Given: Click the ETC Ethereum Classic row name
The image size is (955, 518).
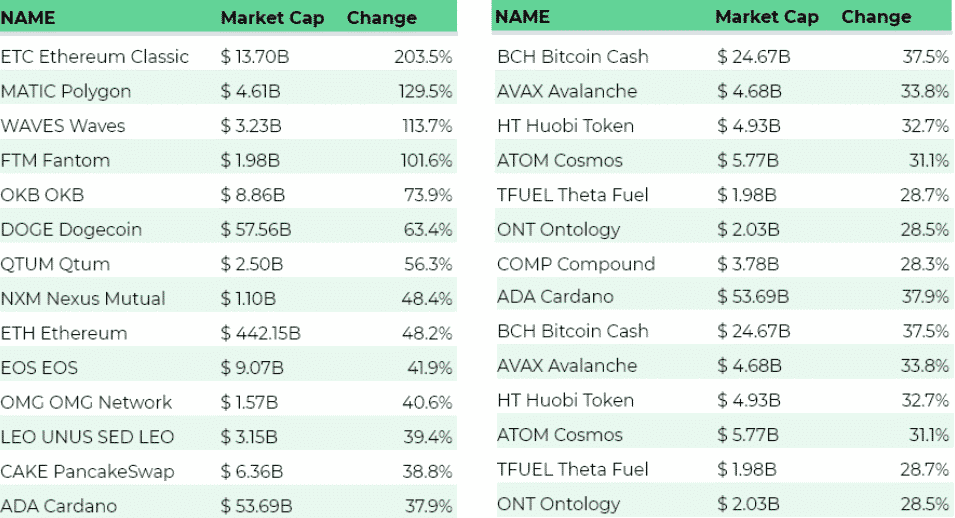Looking at the screenshot, I should (95, 57).
